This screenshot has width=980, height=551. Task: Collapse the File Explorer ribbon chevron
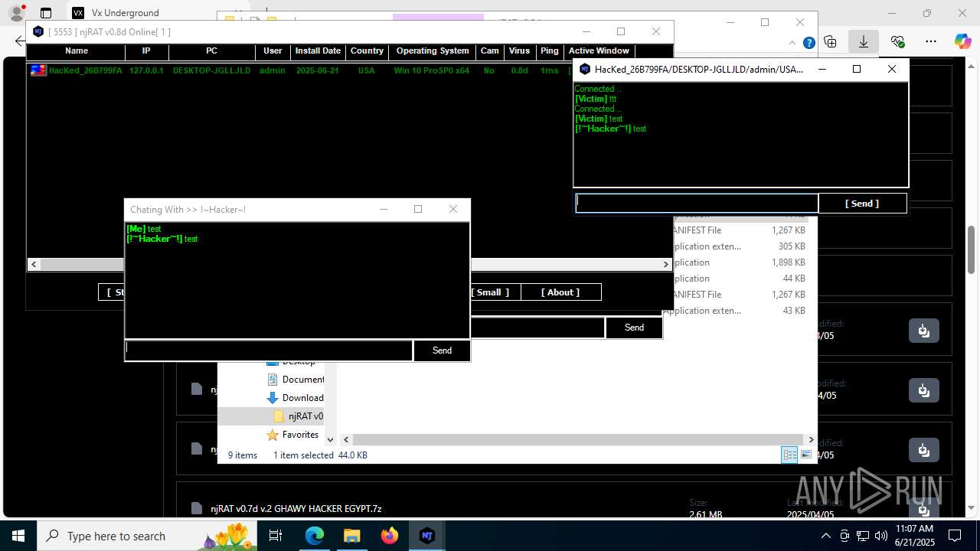tap(792, 43)
